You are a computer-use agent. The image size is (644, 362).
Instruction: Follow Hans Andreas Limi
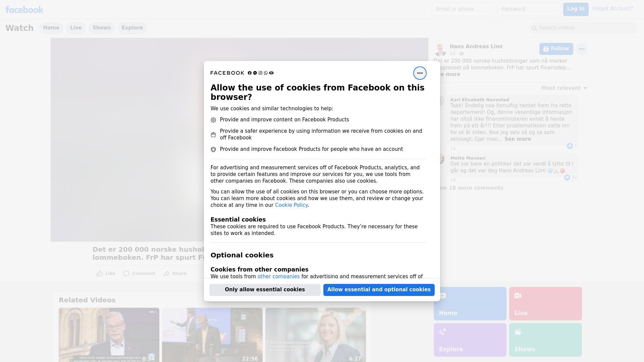(x=556, y=49)
